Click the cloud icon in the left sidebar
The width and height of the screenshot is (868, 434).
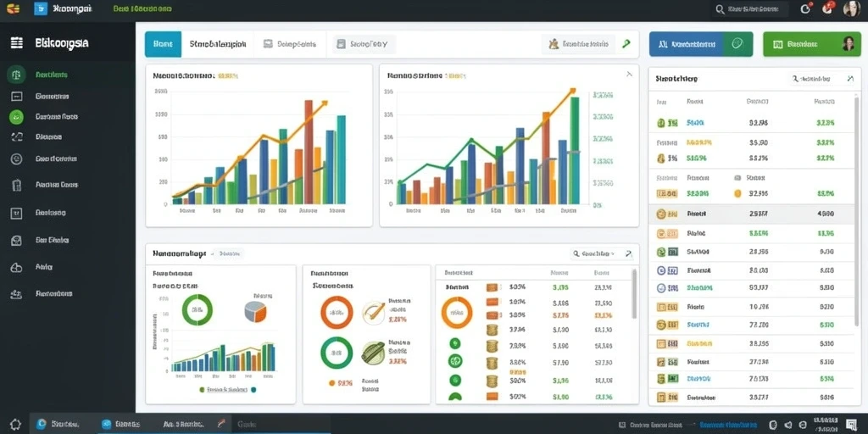tap(16, 267)
